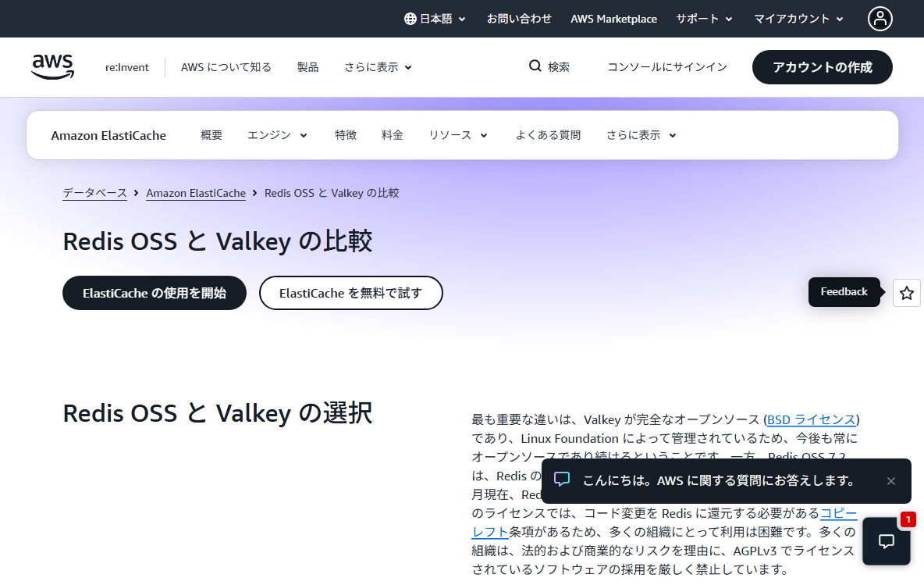
Task: Click the red notification badge on chat
Action: tap(908, 519)
